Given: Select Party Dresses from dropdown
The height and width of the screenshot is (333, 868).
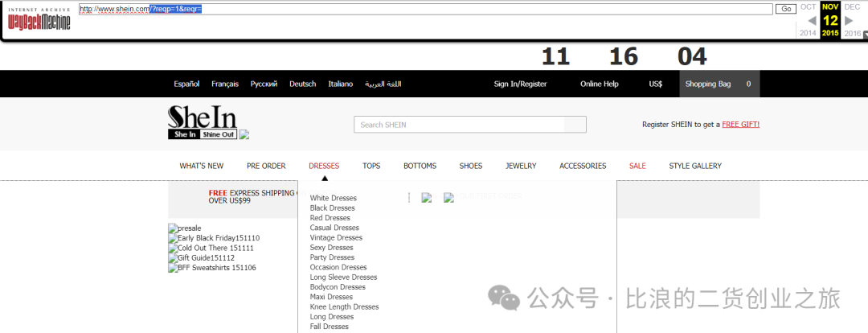Looking at the screenshot, I should point(332,257).
